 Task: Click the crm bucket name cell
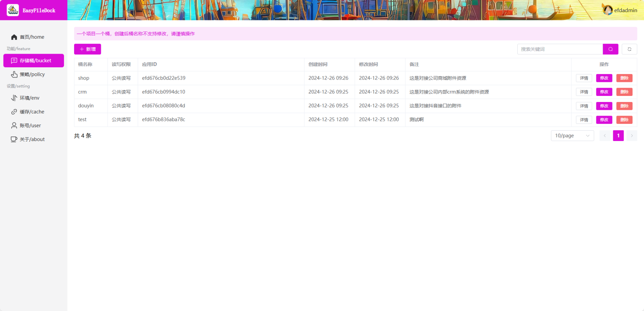click(91, 92)
